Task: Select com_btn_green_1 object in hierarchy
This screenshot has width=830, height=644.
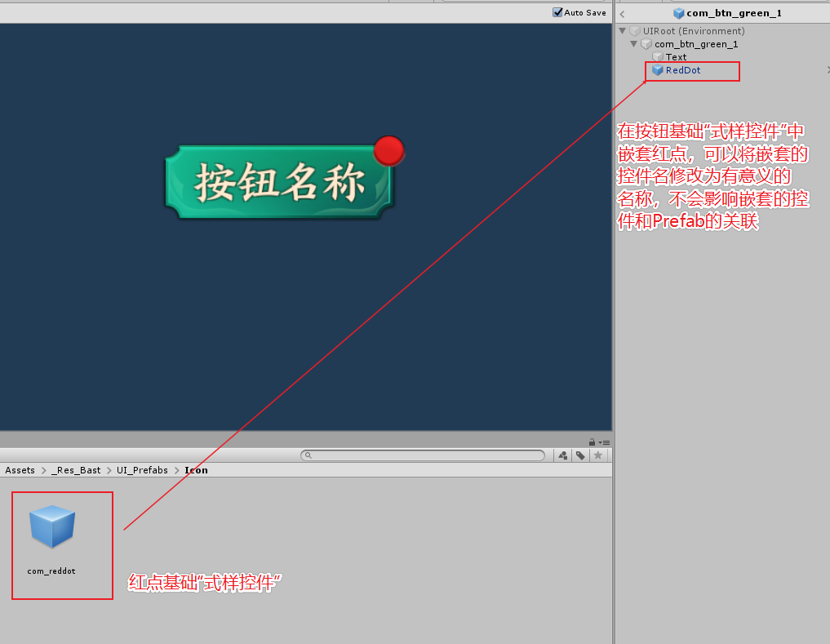Action: (696, 44)
